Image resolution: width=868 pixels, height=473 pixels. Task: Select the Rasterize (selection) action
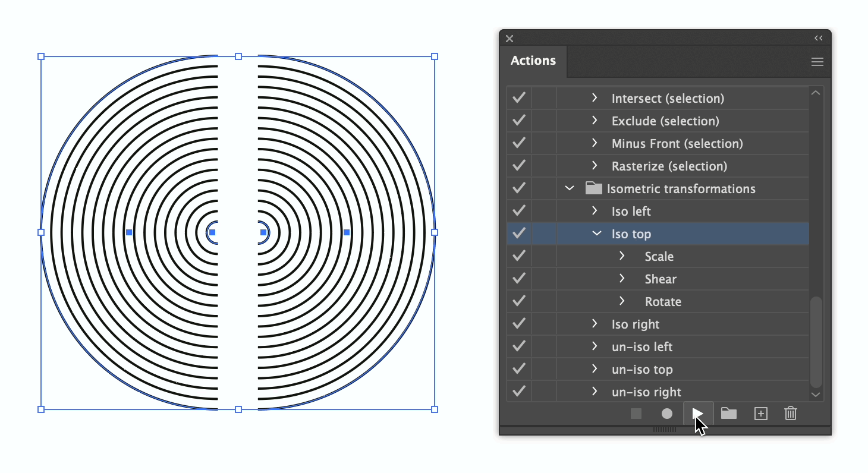click(668, 166)
